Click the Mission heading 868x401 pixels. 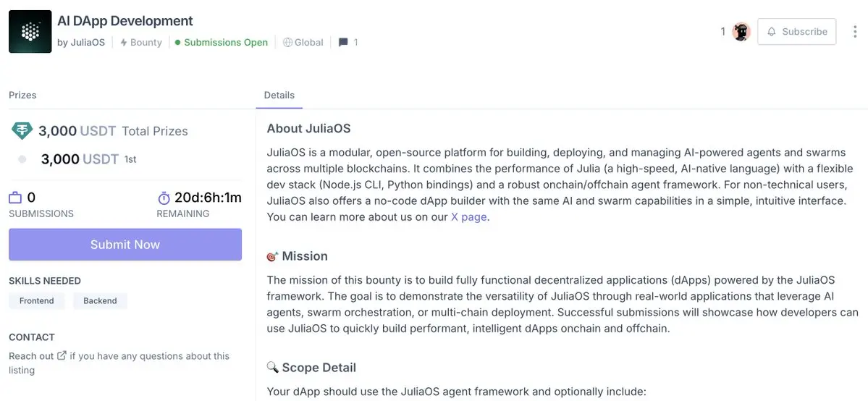pos(305,256)
